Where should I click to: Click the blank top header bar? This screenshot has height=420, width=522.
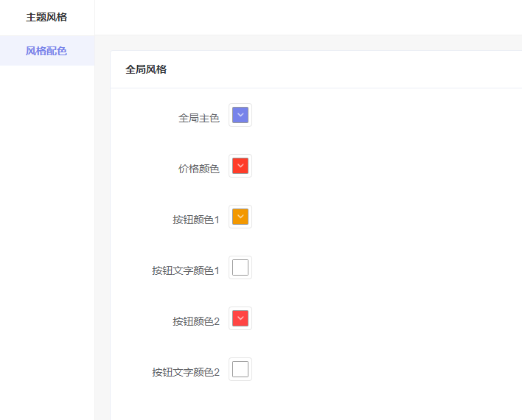(308, 17)
